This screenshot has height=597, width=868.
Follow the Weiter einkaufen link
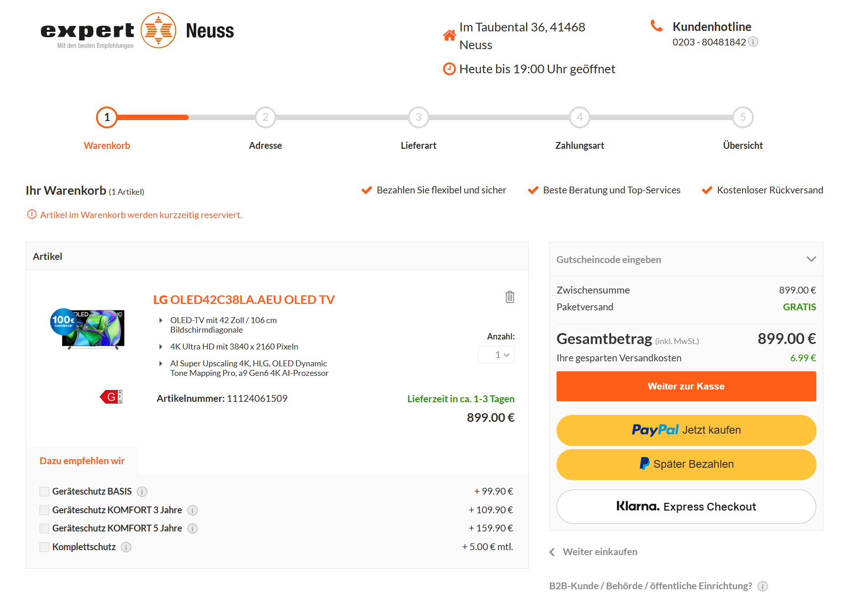click(x=599, y=552)
